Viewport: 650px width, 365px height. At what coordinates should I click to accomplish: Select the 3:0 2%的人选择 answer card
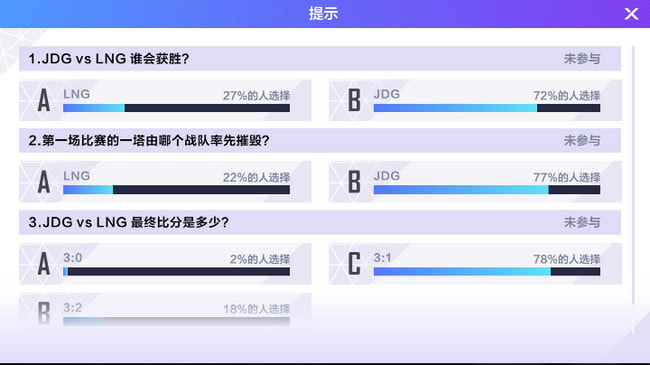(x=165, y=263)
